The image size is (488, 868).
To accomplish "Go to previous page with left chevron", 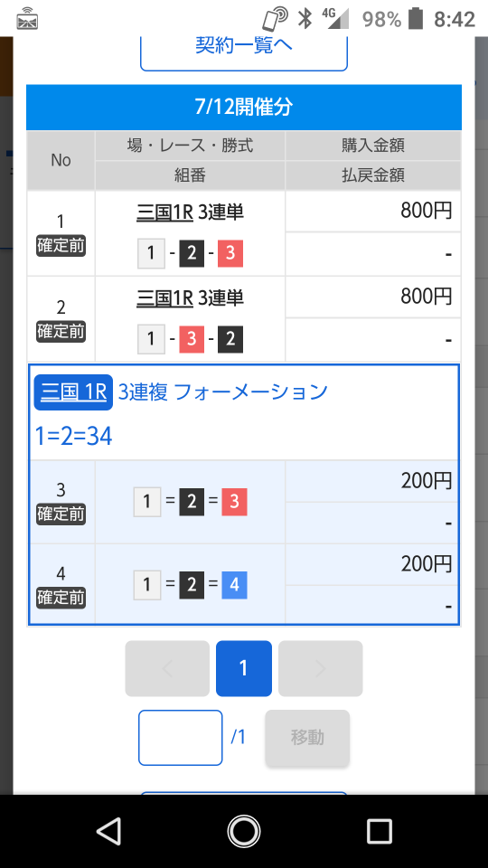I will point(167,669).
